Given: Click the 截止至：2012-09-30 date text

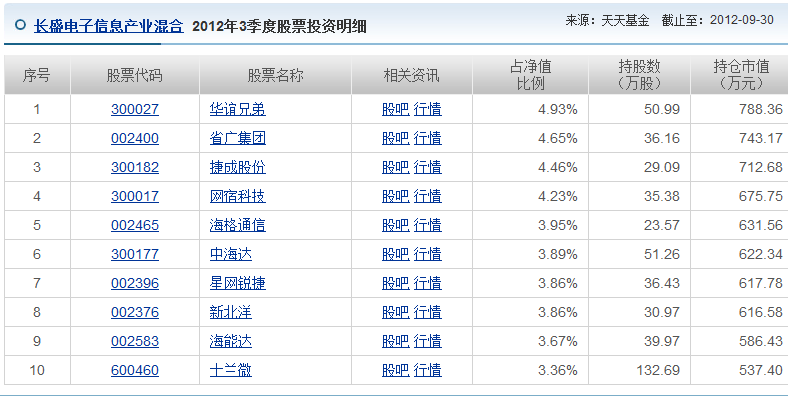Looking at the screenshot, I should [x=718, y=20].
